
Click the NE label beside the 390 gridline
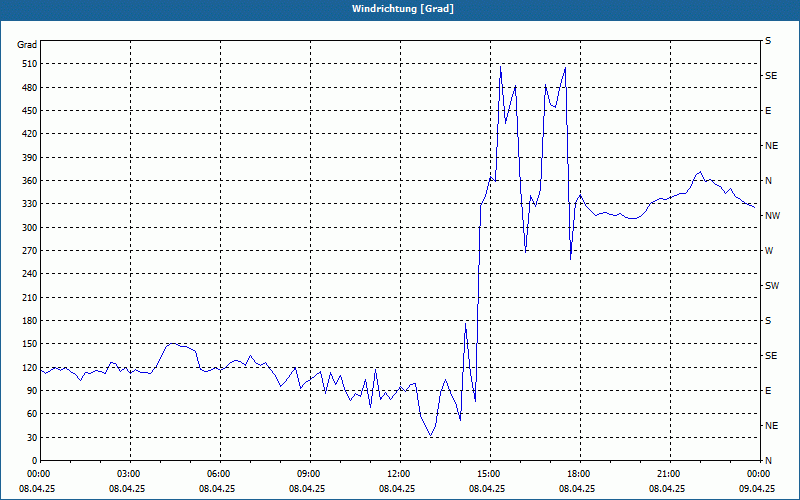(x=771, y=146)
